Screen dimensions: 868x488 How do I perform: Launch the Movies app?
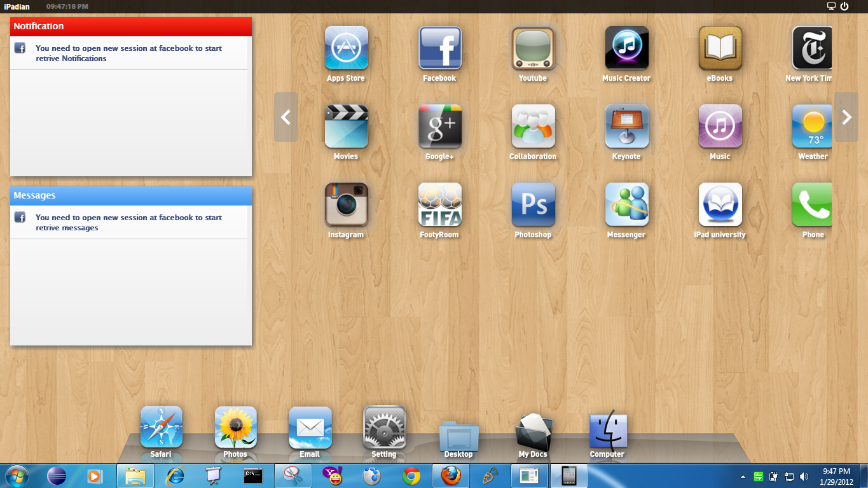pos(347,126)
